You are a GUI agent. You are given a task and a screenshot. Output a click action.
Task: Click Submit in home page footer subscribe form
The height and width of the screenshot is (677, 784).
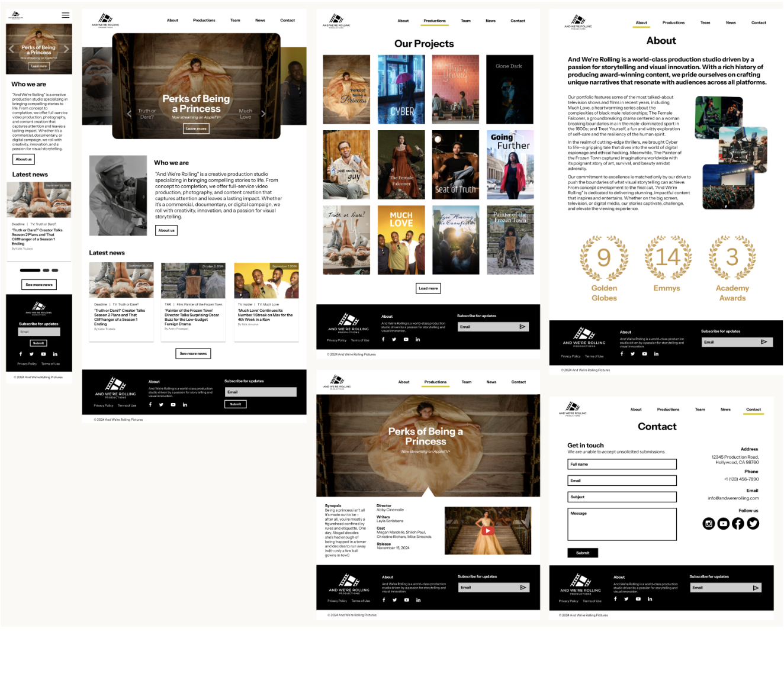pos(236,404)
